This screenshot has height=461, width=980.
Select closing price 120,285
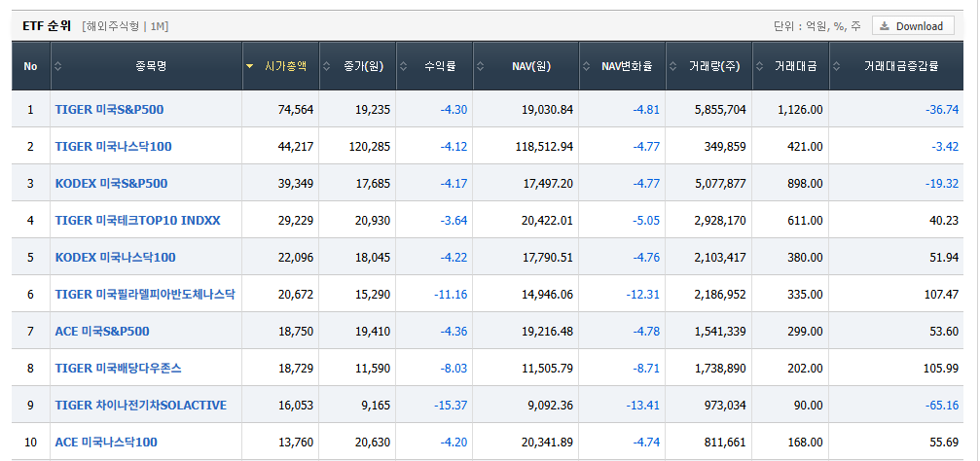pos(370,146)
